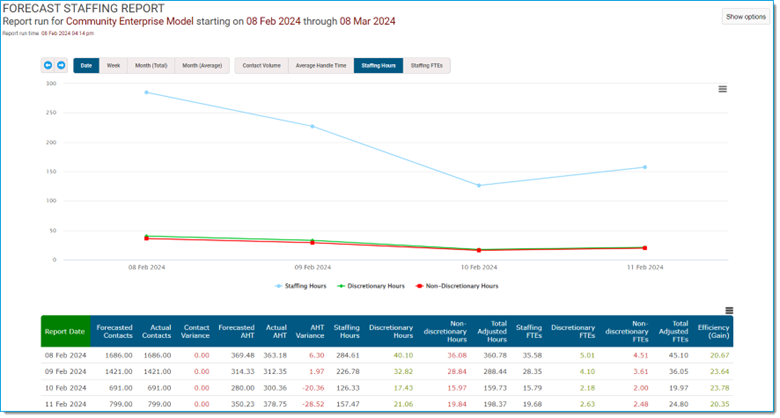Image resolution: width=780 pixels, height=418 pixels.
Task: Click Staffing Hours value 226.78
Action: point(347,372)
